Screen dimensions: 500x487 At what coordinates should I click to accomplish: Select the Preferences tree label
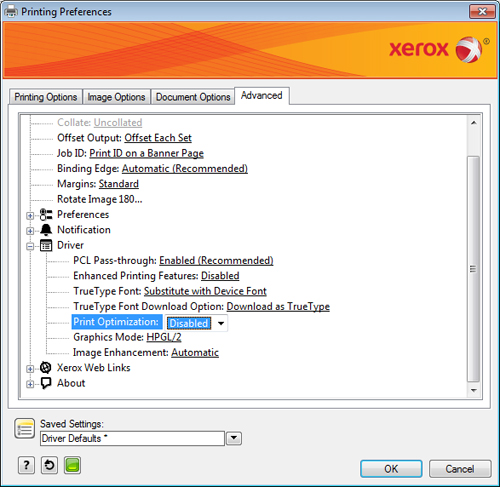click(83, 214)
